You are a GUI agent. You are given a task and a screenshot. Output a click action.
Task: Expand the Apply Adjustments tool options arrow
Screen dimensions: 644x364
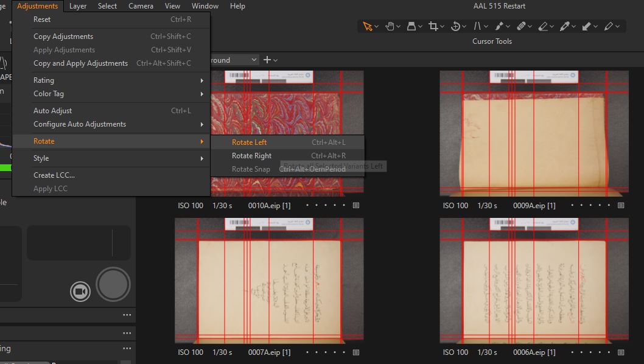[x=595, y=27]
